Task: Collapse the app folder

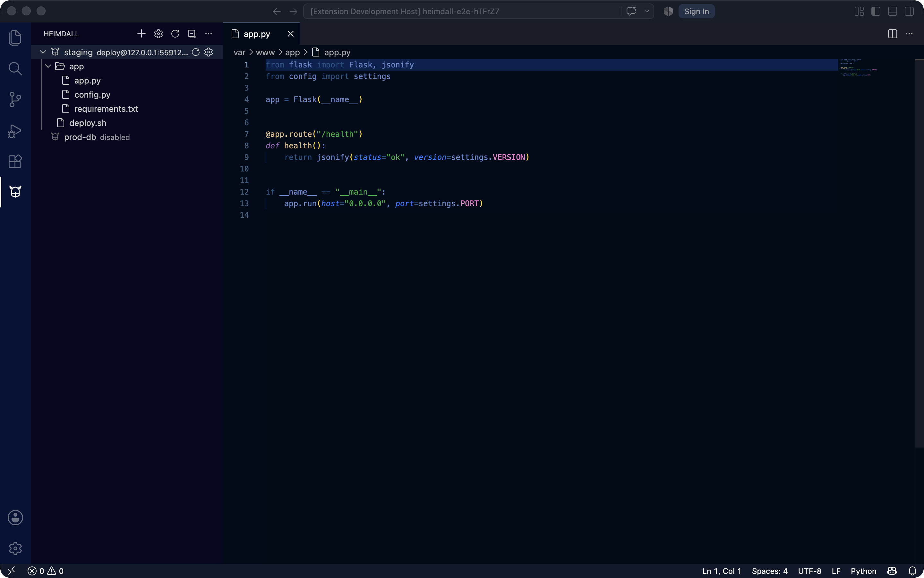Action: click(48, 66)
